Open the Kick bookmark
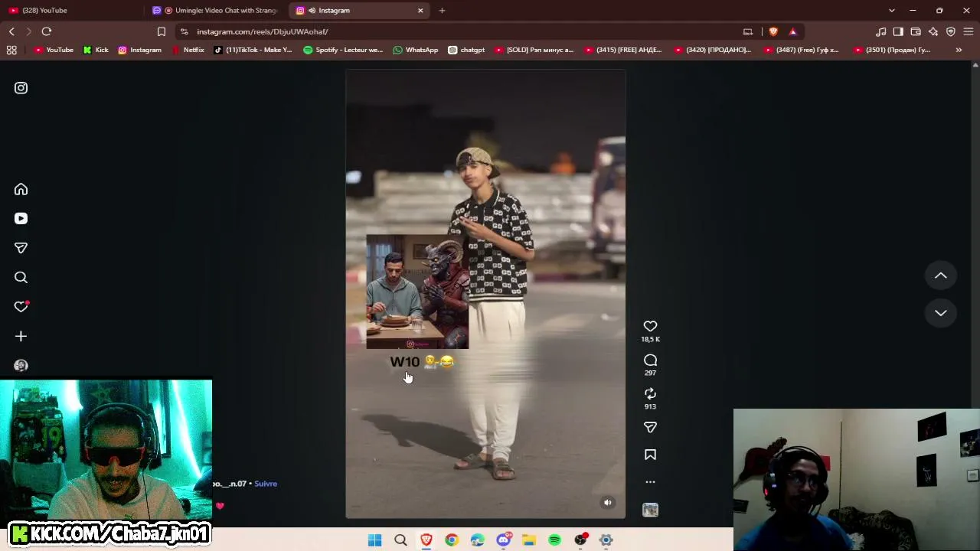 pyautogui.click(x=96, y=50)
